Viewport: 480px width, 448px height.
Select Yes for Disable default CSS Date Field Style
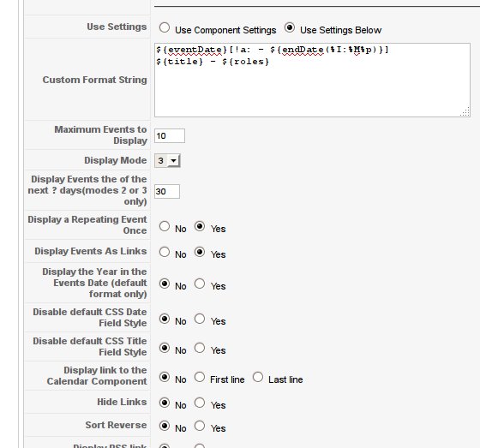pyautogui.click(x=200, y=319)
